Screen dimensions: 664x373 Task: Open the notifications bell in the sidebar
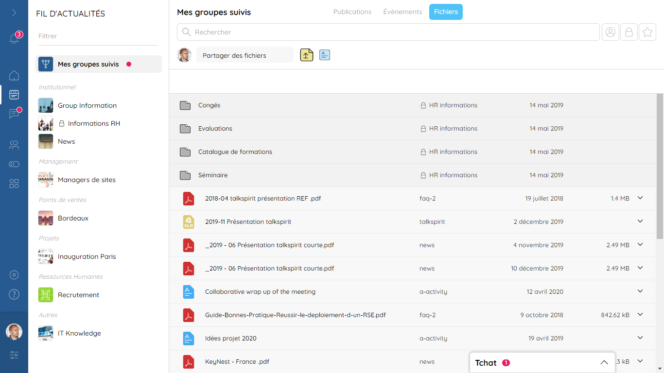point(14,39)
